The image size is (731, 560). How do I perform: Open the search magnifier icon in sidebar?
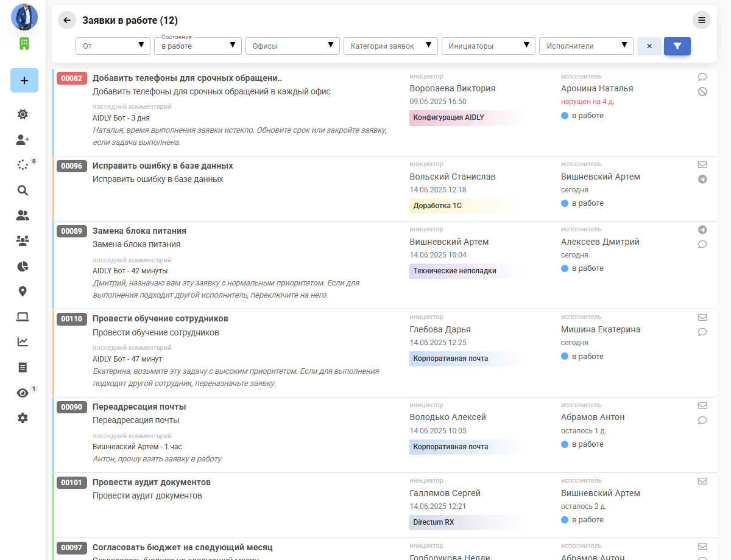coord(23,190)
